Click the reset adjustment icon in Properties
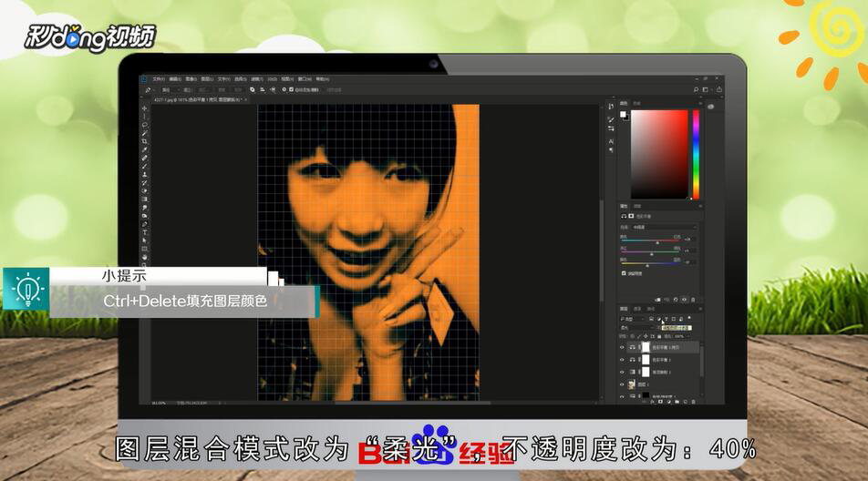Image resolution: width=868 pixels, height=481 pixels. [676, 300]
